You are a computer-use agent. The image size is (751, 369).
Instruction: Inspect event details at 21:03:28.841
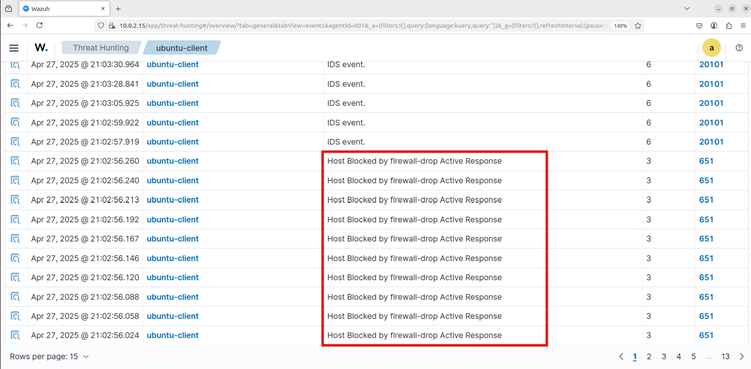coord(15,84)
